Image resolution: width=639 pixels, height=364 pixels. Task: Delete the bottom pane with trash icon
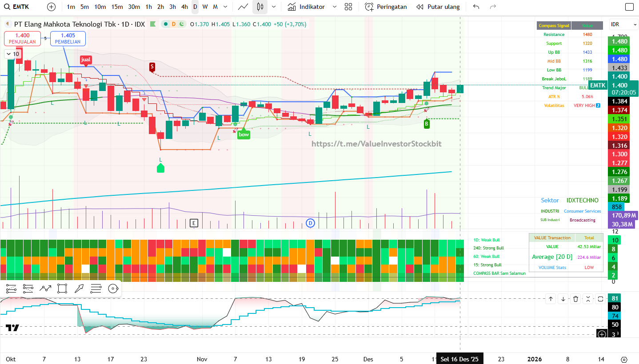point(576,299)
